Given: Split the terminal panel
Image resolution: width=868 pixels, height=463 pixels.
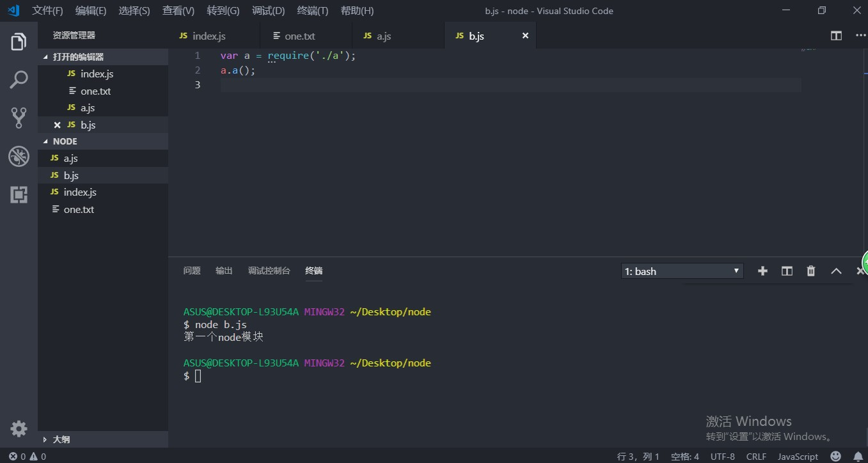Looking at the screenshot, I should pos(787,271).
